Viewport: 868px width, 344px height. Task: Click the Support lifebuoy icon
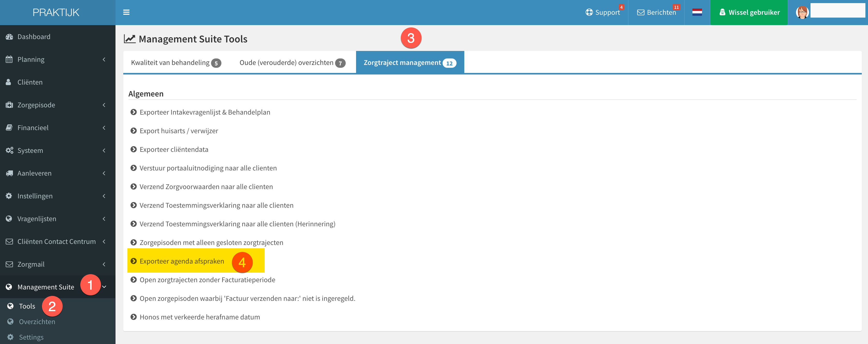[x=589, y=12]
